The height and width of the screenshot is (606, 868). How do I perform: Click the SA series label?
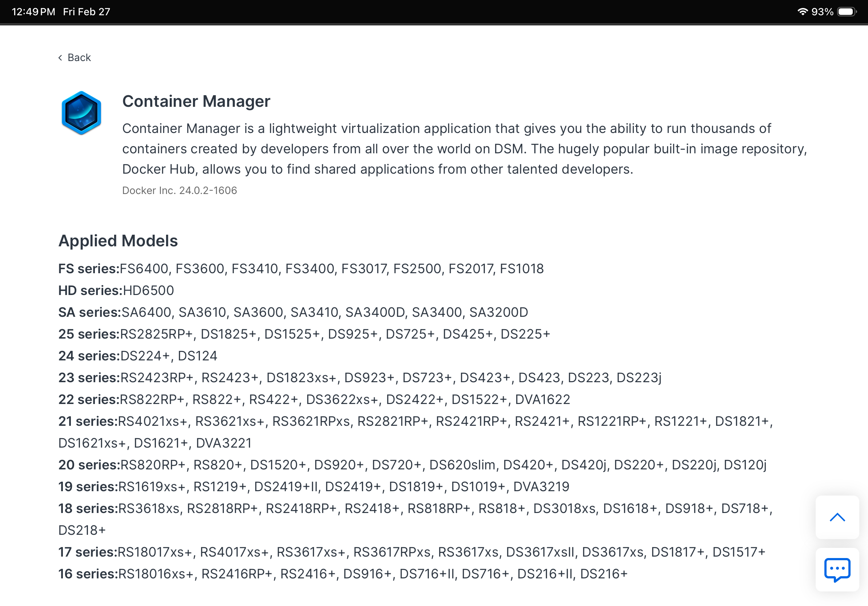click(89, 312)
